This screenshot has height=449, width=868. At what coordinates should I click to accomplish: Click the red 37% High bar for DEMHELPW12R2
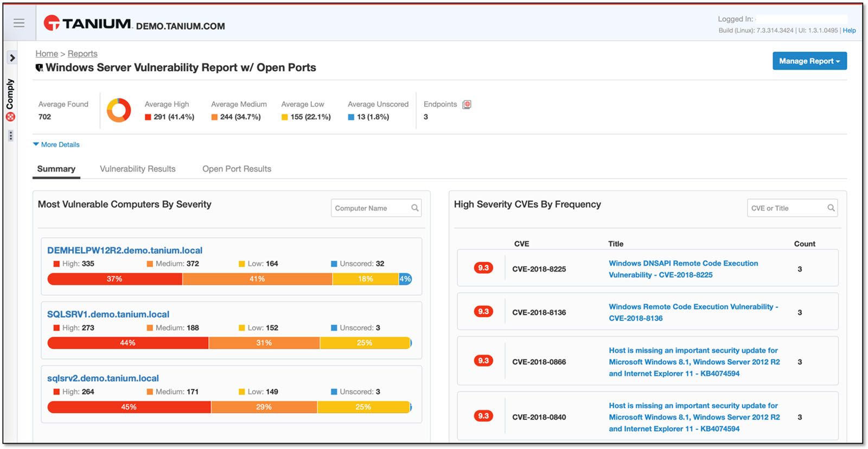114,279
